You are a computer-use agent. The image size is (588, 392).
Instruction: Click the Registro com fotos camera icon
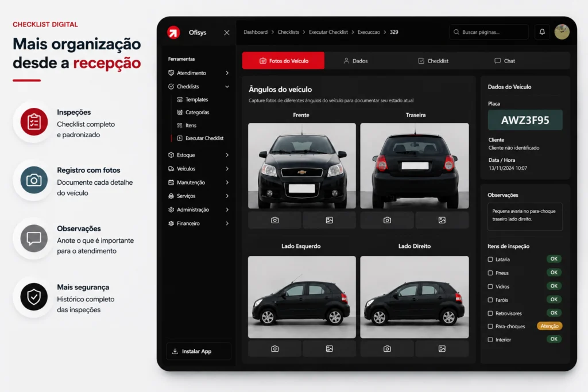(34, 180)
